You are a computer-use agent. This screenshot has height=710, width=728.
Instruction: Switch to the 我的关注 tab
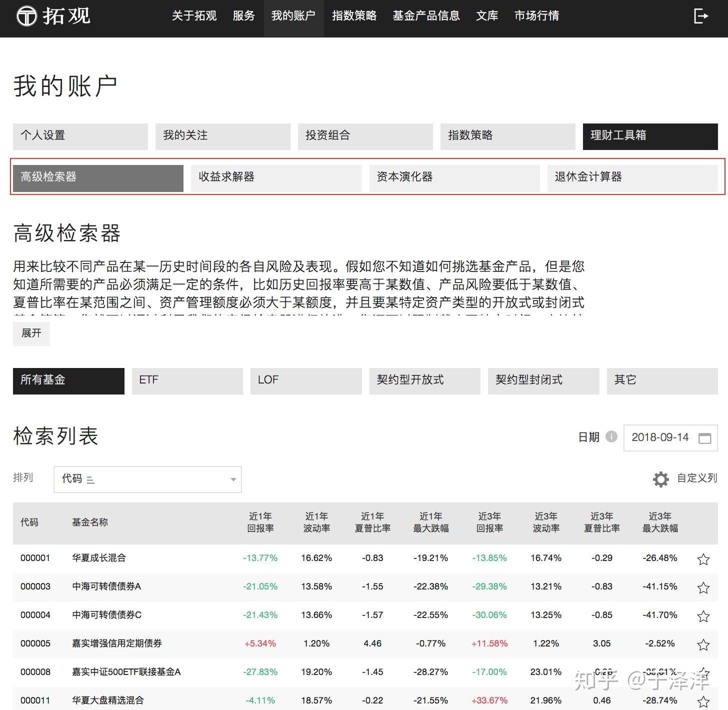(223, 136)
